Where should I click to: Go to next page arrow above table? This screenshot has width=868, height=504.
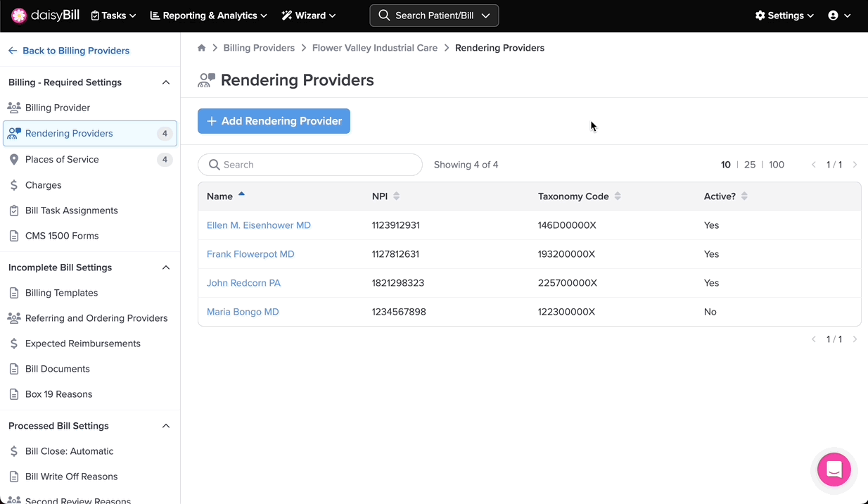(855, 165)
